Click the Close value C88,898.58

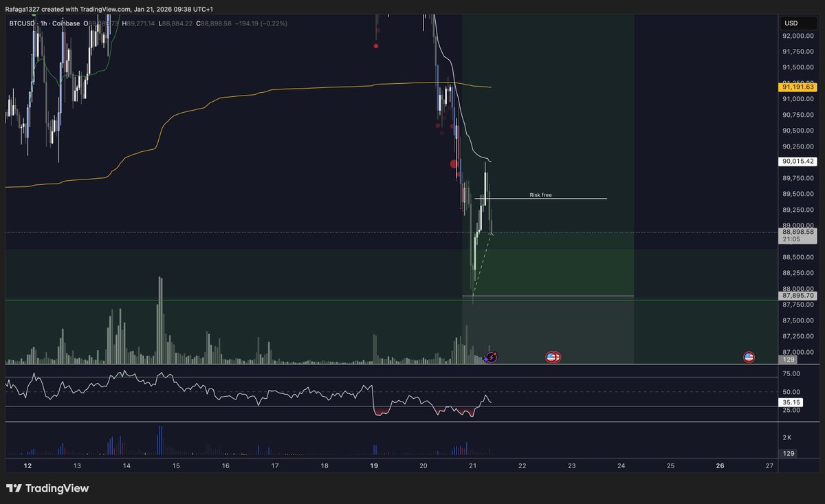pos(213,23)
